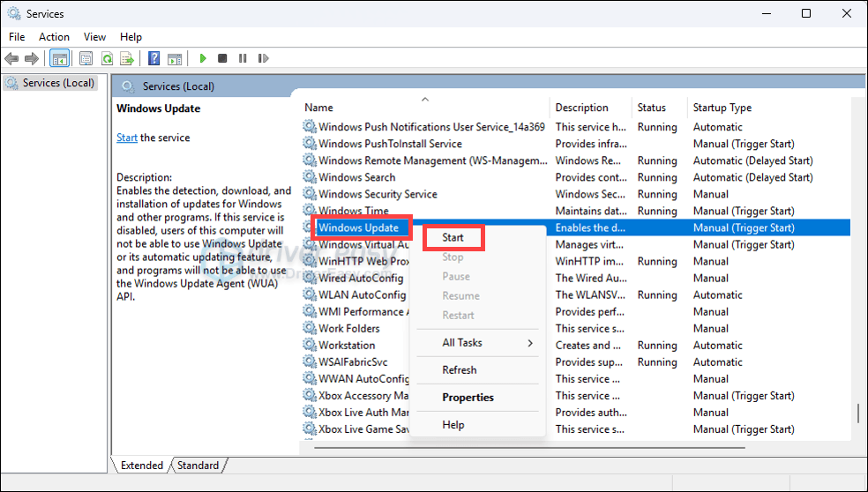Click the Refresh toolbar icon

point(107,59)
